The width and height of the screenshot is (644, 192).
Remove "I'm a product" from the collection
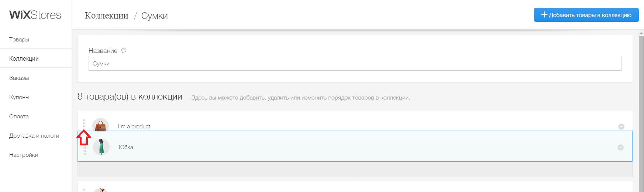coord(621,127)
